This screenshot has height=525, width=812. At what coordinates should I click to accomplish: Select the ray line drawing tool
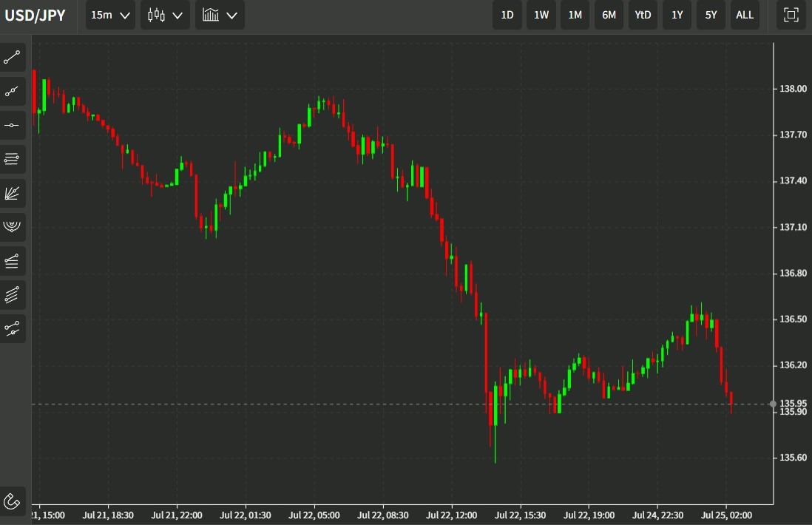[12, 92]
